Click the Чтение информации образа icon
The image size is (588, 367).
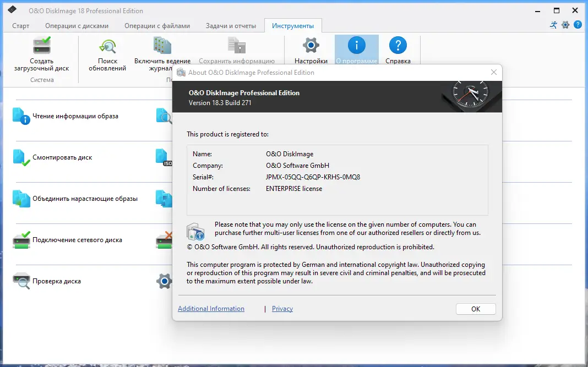click(x=21, y=116)
